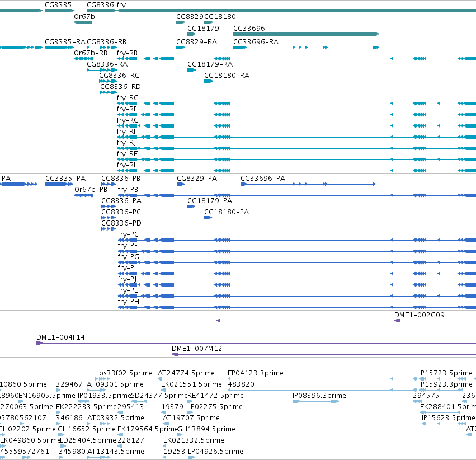The image size is (476, 460).
Task: Select transcript CG8336-RC
Action: [119, 76]
